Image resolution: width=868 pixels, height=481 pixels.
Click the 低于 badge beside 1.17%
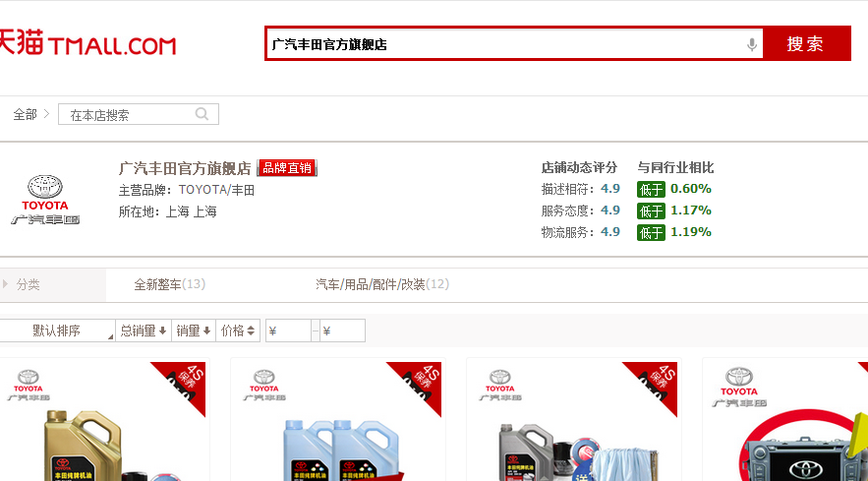(651, 211)
